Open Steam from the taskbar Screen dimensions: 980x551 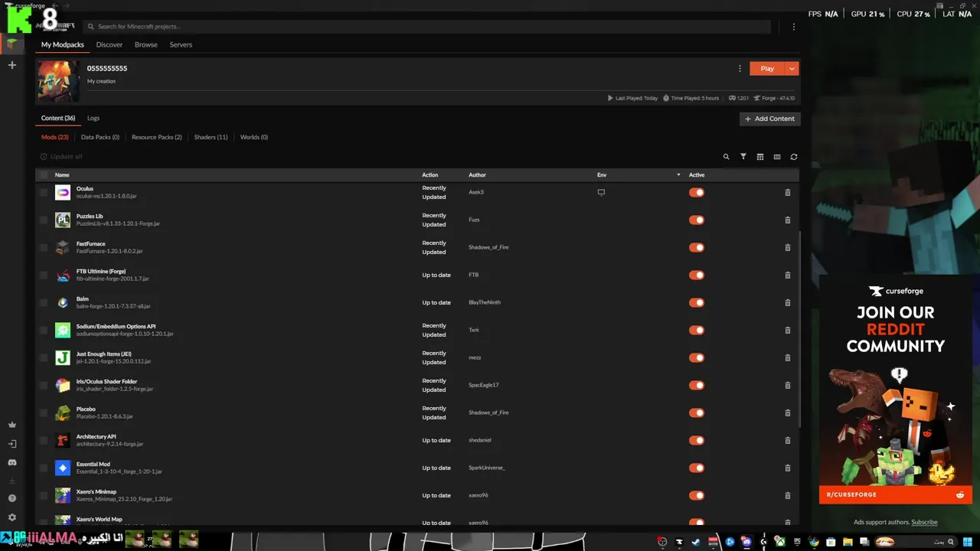[696, 542]
